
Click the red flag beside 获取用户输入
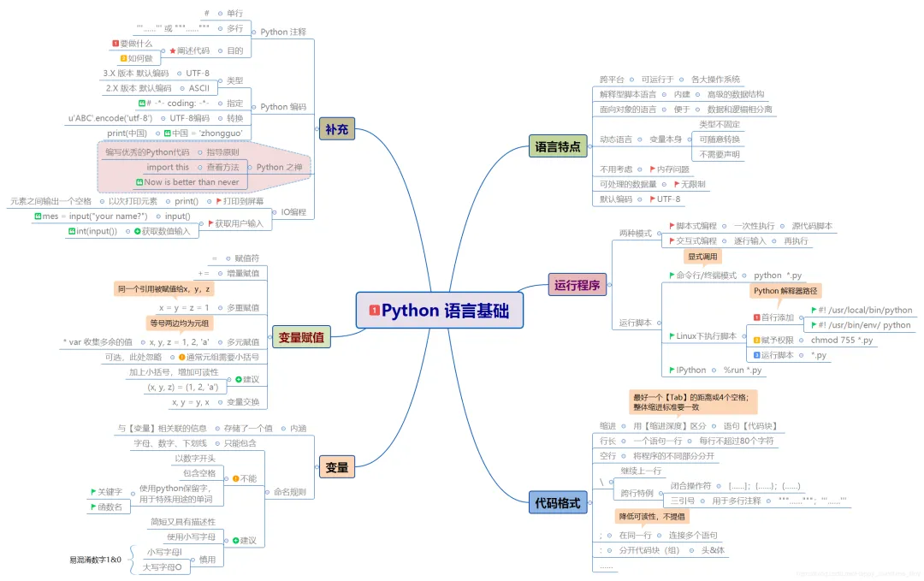[210, 223]
